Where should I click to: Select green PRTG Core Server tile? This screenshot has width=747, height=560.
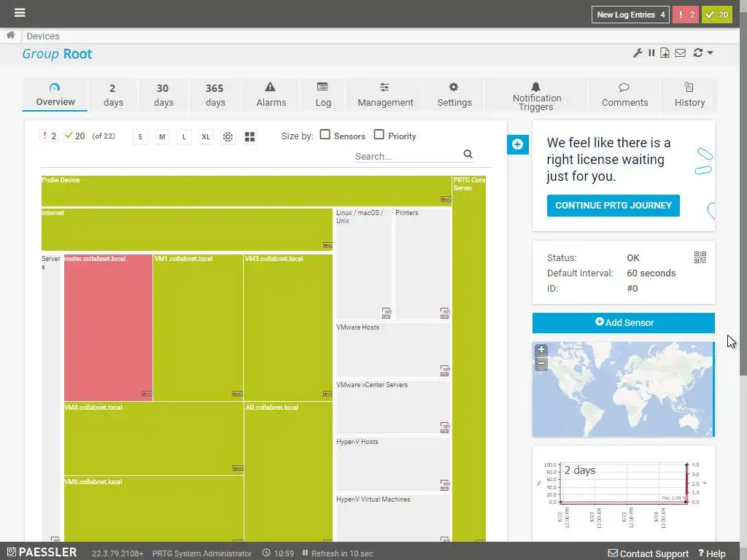(469, 358)
